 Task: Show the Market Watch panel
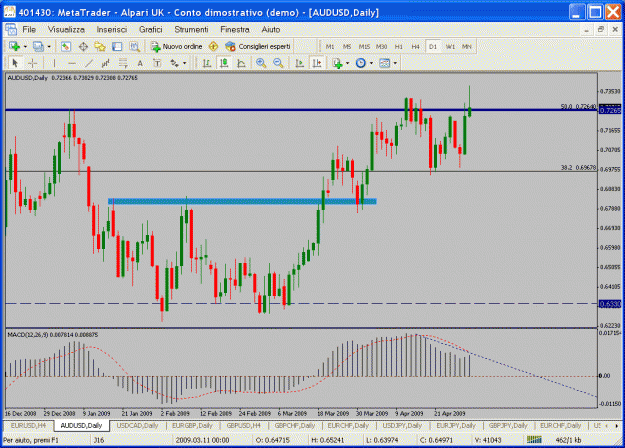point(66,47)
